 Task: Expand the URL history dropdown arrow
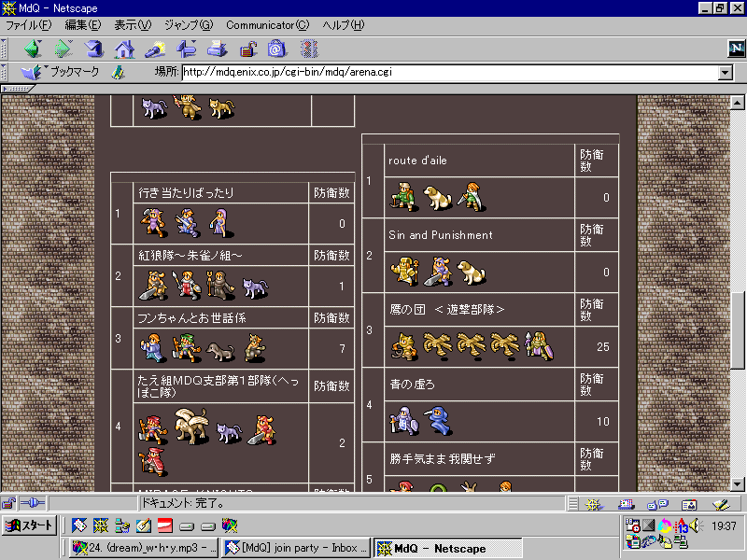click(x=726, y=73)
